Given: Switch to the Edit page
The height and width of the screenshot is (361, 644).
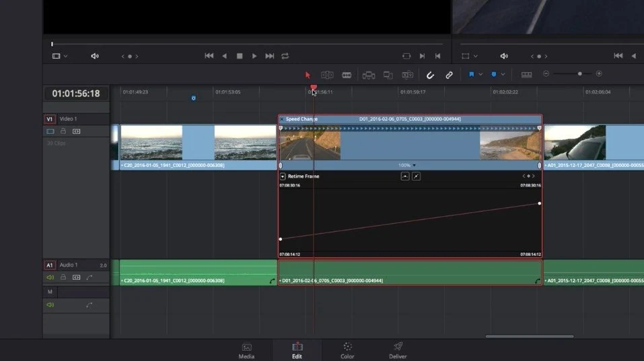Looking at the screenshot, I should [297, 351].
